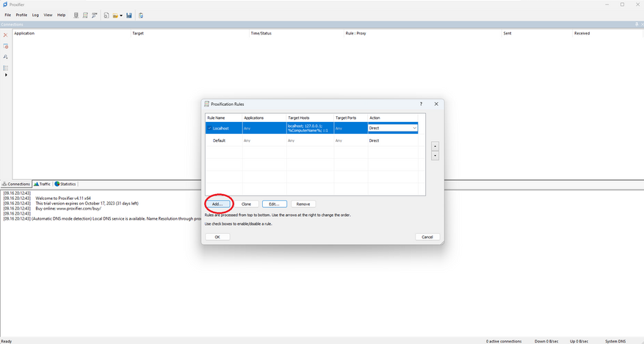Click Target Ports column header
The image size is (644, 344).
(351, 118)
